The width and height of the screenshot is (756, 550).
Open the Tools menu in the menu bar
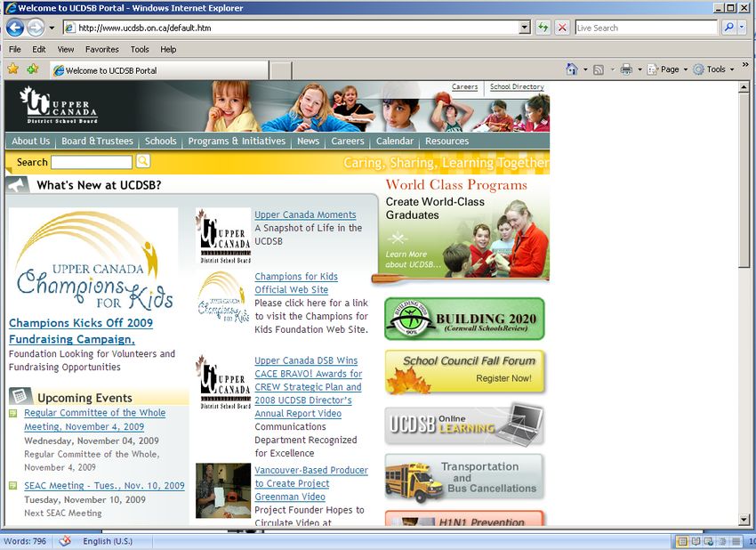coord(140,49)
